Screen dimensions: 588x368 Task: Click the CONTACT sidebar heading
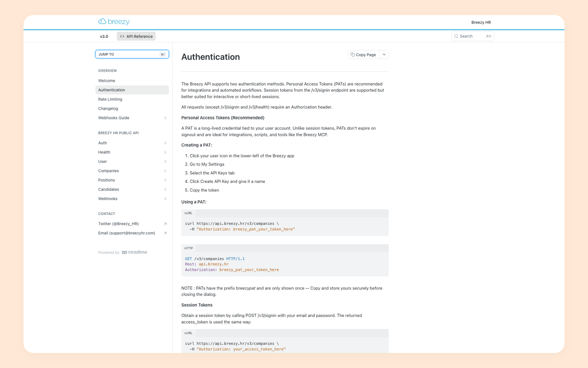107,214
